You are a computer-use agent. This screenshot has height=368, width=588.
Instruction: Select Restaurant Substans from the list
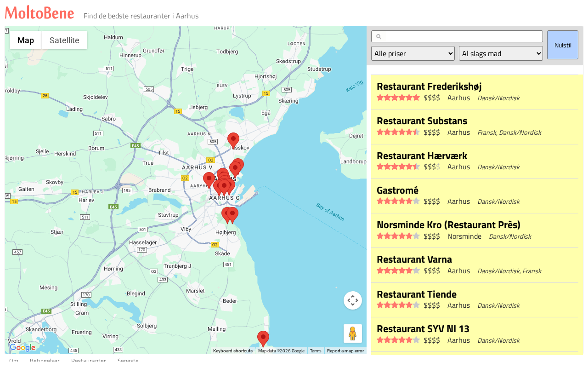(x=422, y=121)
